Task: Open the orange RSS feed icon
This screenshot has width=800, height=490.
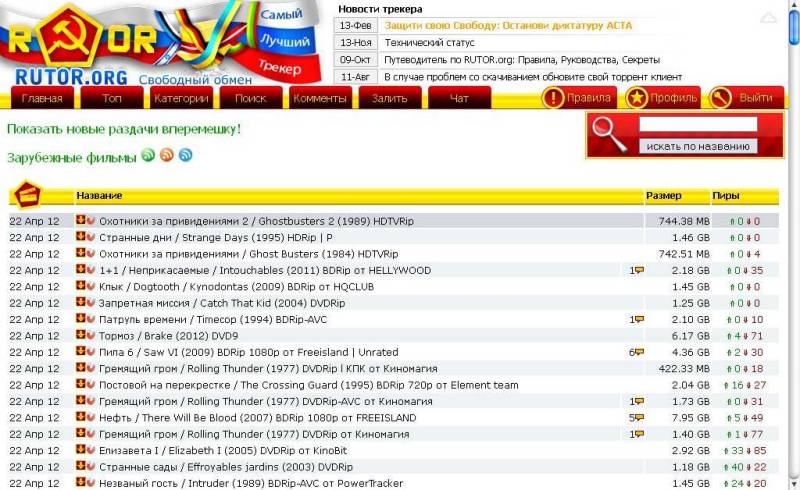Action: pyautogui.click(x=167, y=155)
